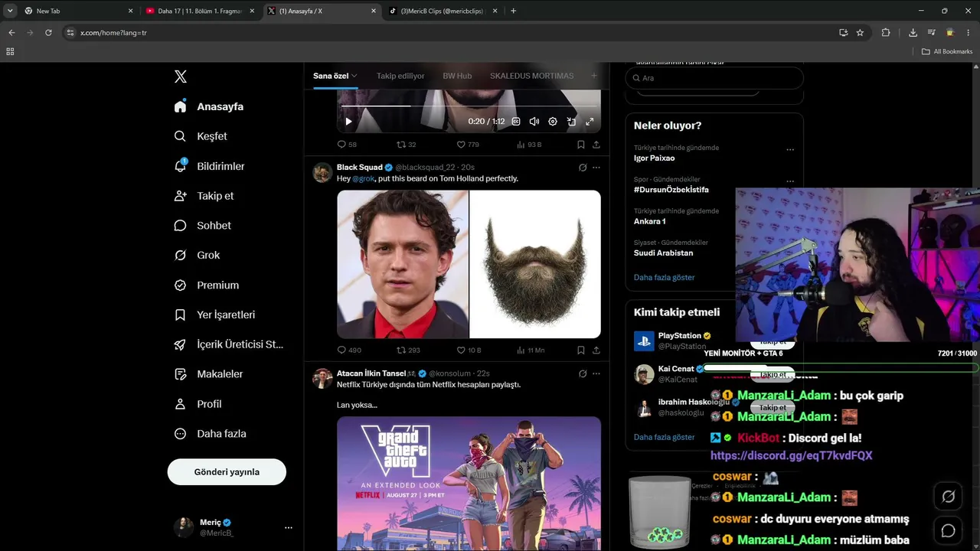Click Daha fazla göster under trends

[665, 277]
